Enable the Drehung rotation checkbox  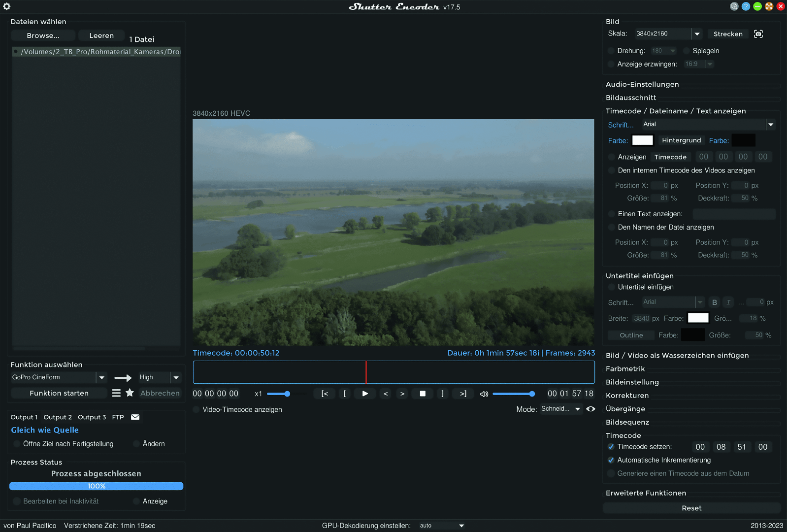click(611, 51)
